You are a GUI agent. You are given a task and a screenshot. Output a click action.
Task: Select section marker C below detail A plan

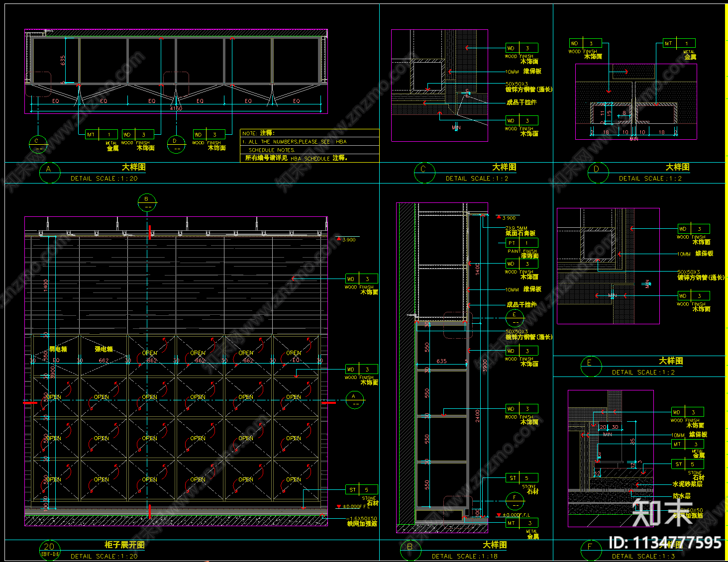point(38,144)
